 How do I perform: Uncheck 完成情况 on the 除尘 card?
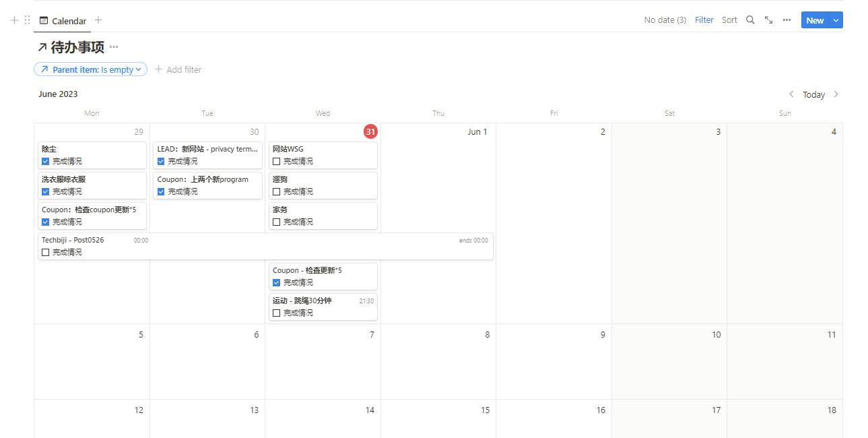click(45, 161)
